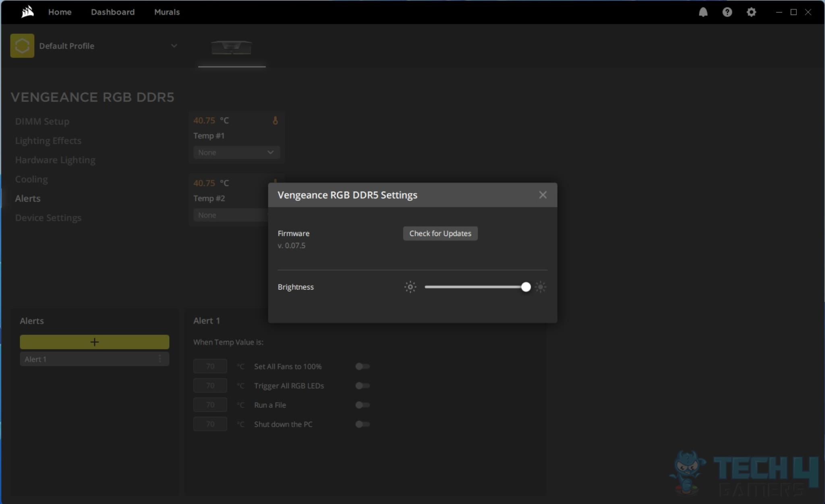
Task: Maximize the iCUE window
Action: 794,12
